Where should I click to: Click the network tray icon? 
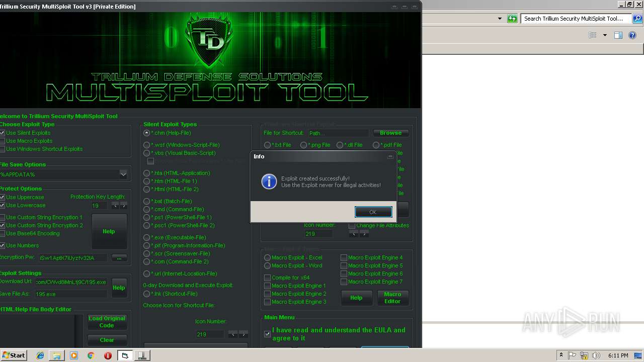[585, 355]
